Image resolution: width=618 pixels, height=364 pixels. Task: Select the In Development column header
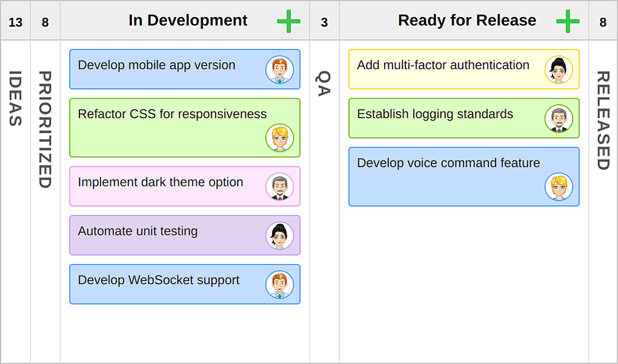click(188, 21)
